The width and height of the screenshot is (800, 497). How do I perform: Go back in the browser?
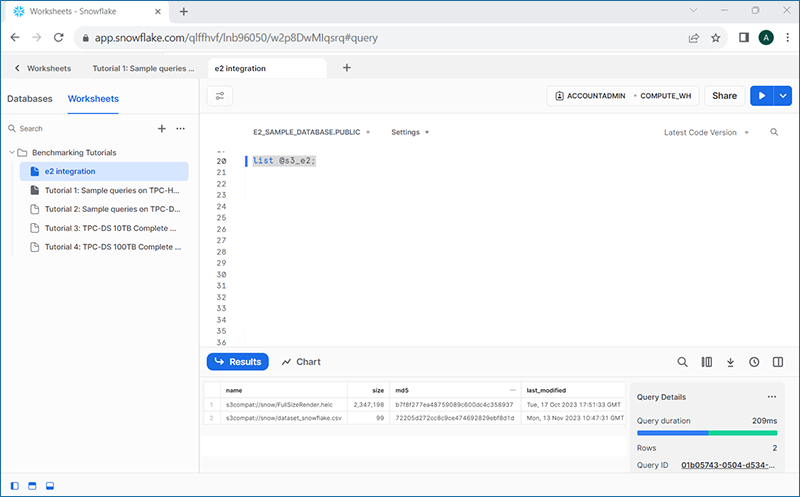click(15, 37)
